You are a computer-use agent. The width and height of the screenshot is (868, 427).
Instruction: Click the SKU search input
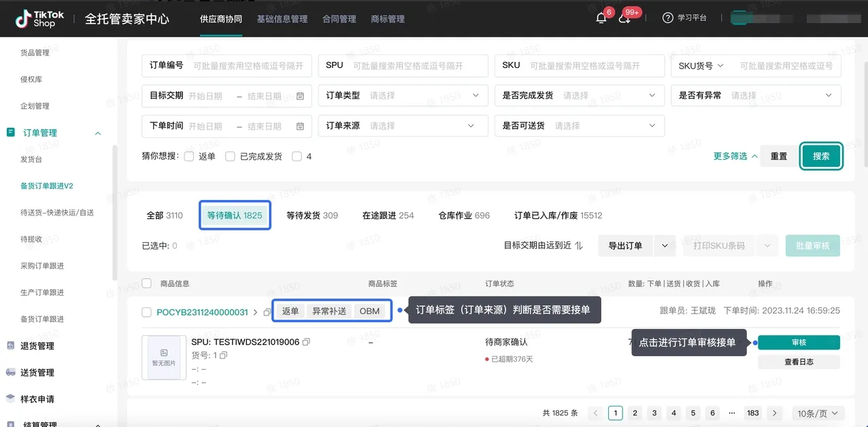580,66
